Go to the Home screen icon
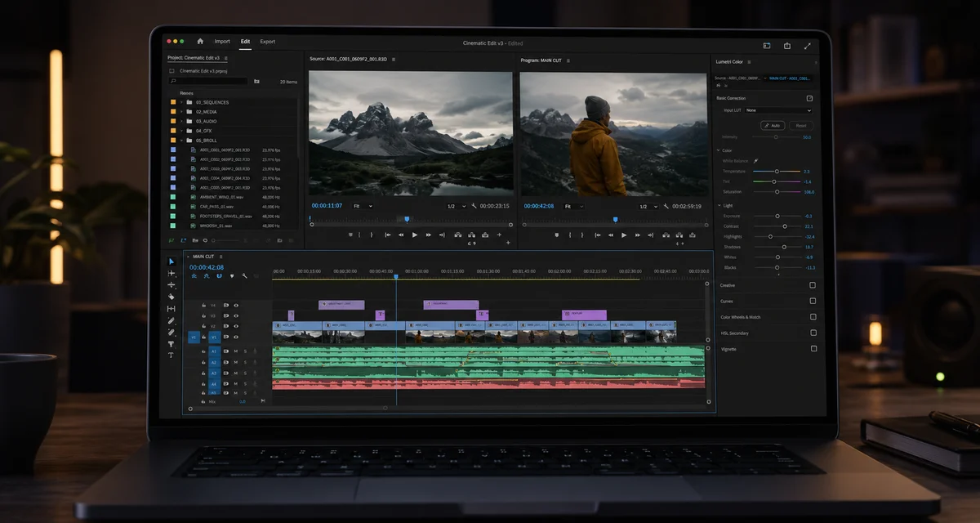The height and width of the screenshot is (523, 980). [x=200, y=41]
